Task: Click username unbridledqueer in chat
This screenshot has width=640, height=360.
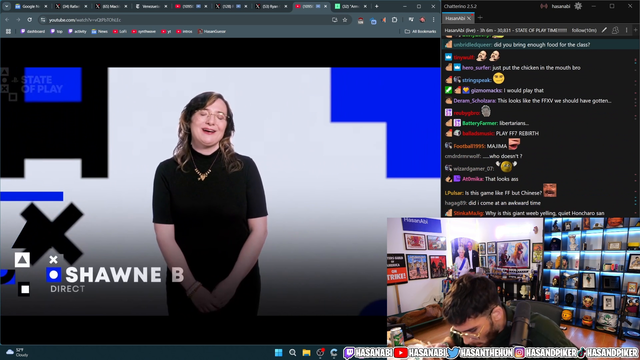Action: pos(473,45)
